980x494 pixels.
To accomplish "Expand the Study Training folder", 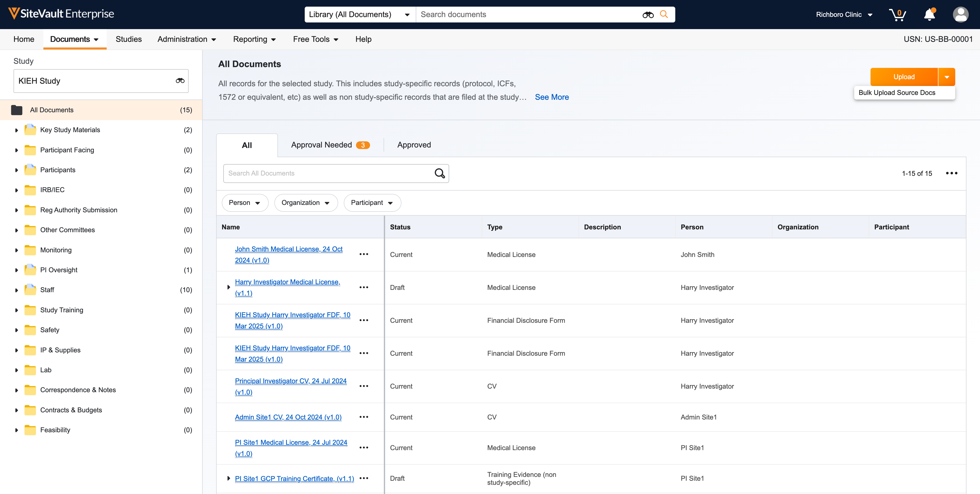I will pyautogui.click(x=16, y=310).
